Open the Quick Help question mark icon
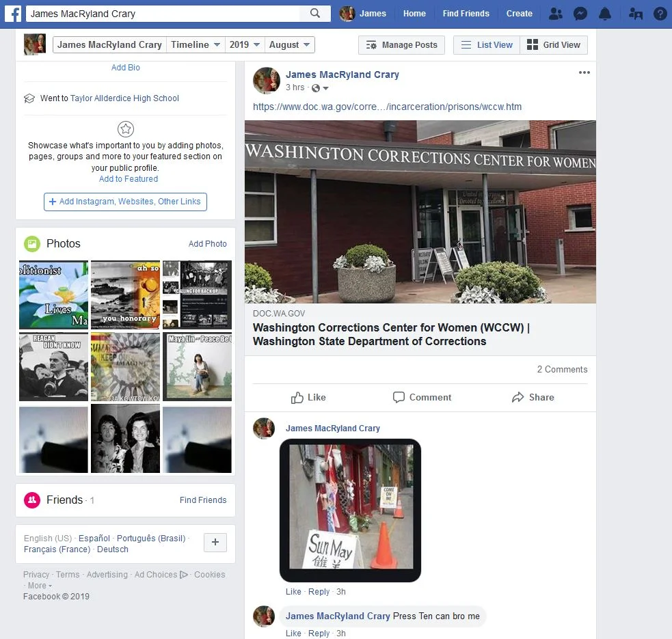This screenshot has height=639, width=672. pos(660,14)
